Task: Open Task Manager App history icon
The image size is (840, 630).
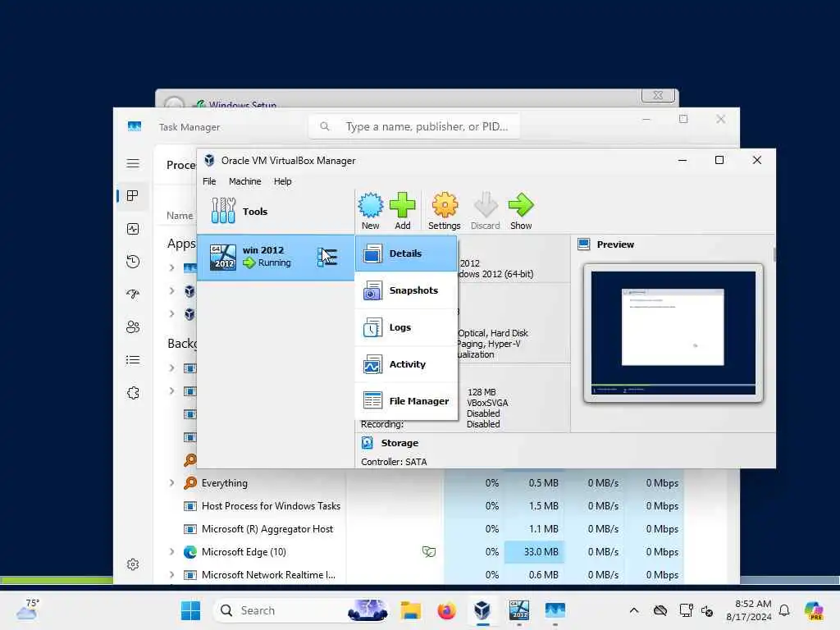Action: 133,262
